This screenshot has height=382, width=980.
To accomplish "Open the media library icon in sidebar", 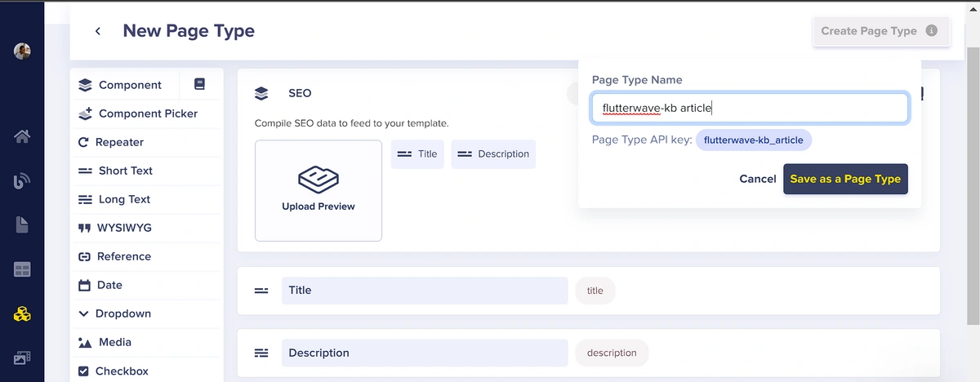I will [22, 358].
